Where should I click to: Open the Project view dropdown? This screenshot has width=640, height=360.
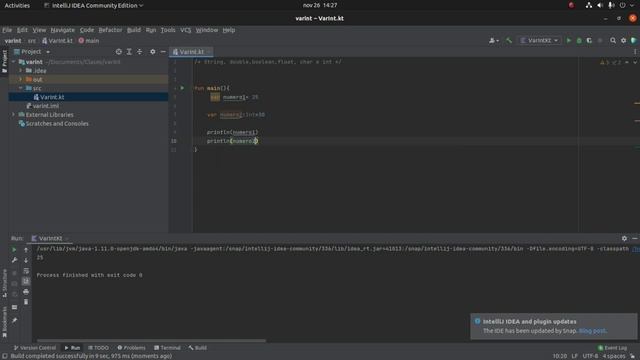[32, 52]
